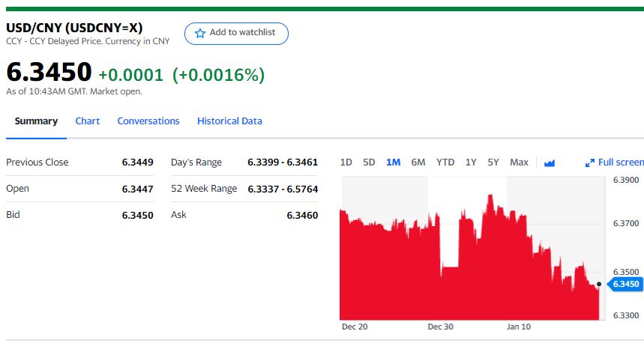Viewport: 644px width, 343px height.
Task: Show the 5Y chart range
Action: pyautogui.click(x=493, y=162)
